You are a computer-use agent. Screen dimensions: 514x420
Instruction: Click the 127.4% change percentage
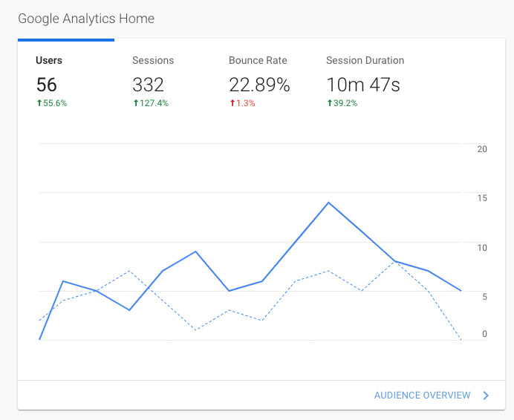pyautogui.click(x=154, y=103)
